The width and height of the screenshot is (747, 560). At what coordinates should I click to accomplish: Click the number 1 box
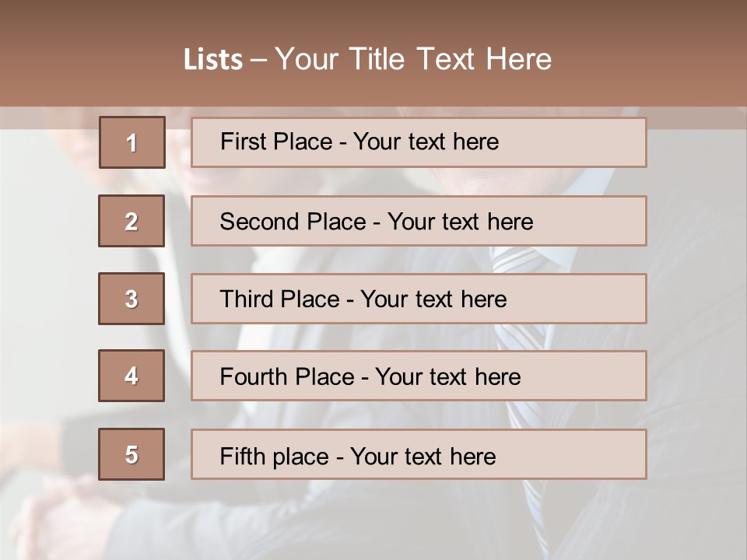coord(132,142)
